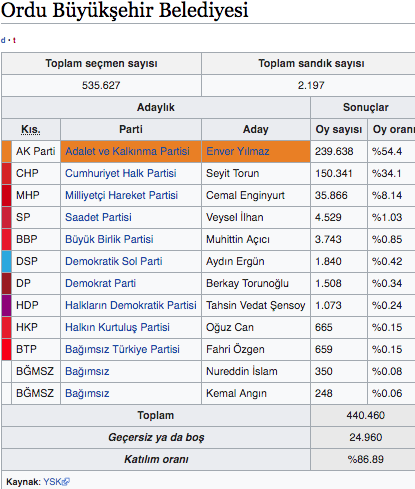Click candidate name Nureddin İslam
Screen dimensions: 415x489
[x=242, y=371]
